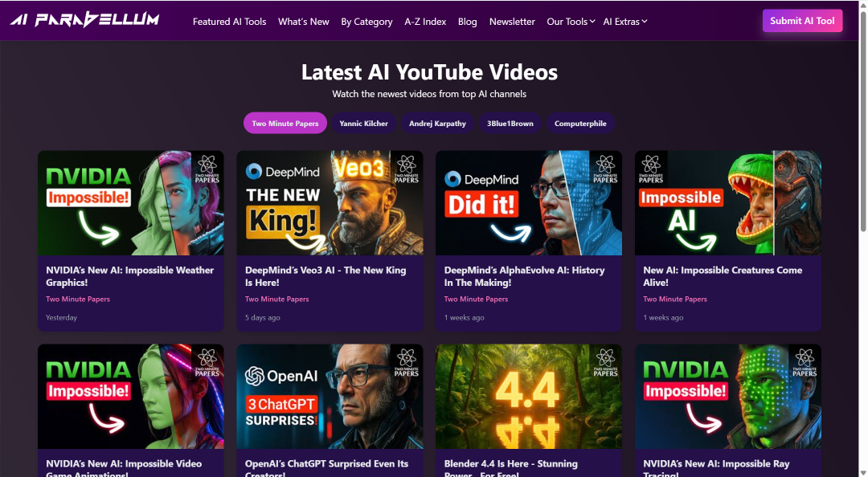Click the AI Parabellum logo
Viewport: 868px width, 477px height.
84,20
